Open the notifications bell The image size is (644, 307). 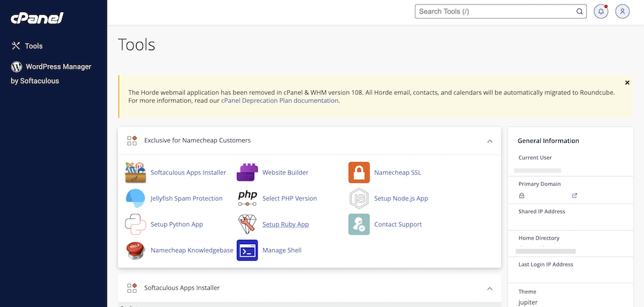pos(601,12)
